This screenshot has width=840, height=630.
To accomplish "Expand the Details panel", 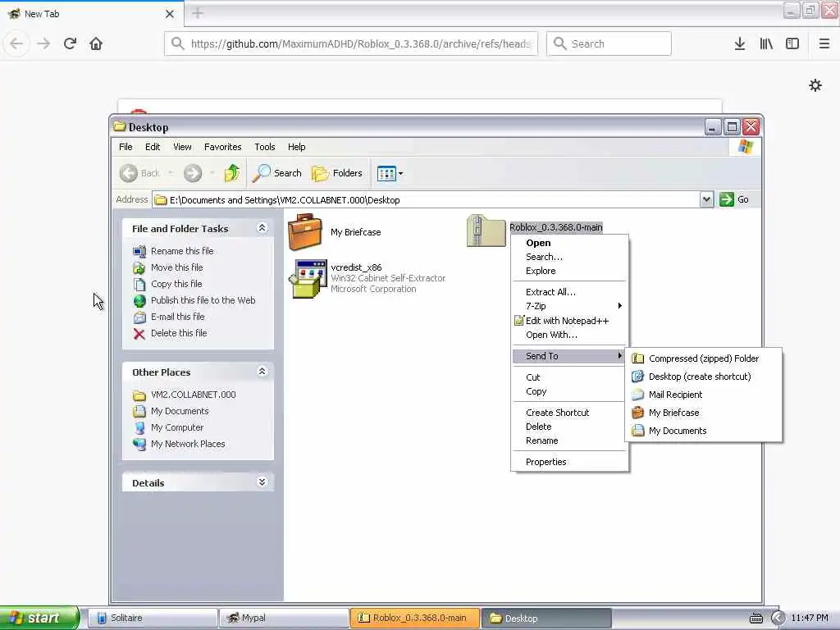I will (262, 482).
